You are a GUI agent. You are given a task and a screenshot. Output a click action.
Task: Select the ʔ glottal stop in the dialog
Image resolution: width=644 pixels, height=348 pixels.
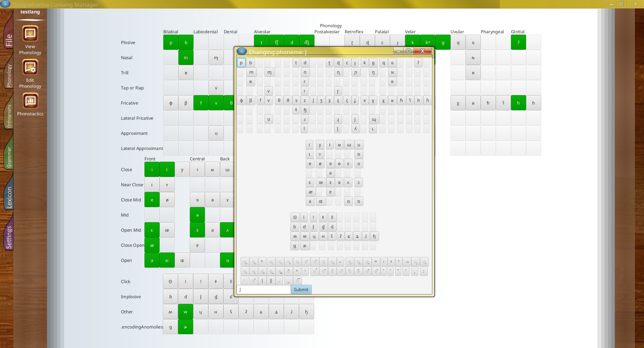point(418,63)
